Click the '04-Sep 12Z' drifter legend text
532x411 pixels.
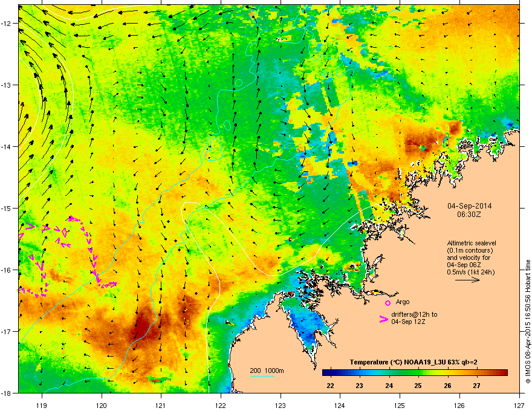point(408,322)
